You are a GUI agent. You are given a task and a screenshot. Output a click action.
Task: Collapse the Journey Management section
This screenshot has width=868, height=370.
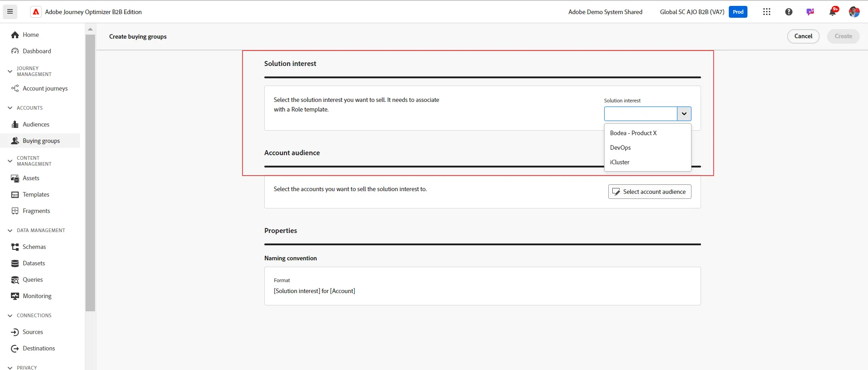tap(10, 71)
